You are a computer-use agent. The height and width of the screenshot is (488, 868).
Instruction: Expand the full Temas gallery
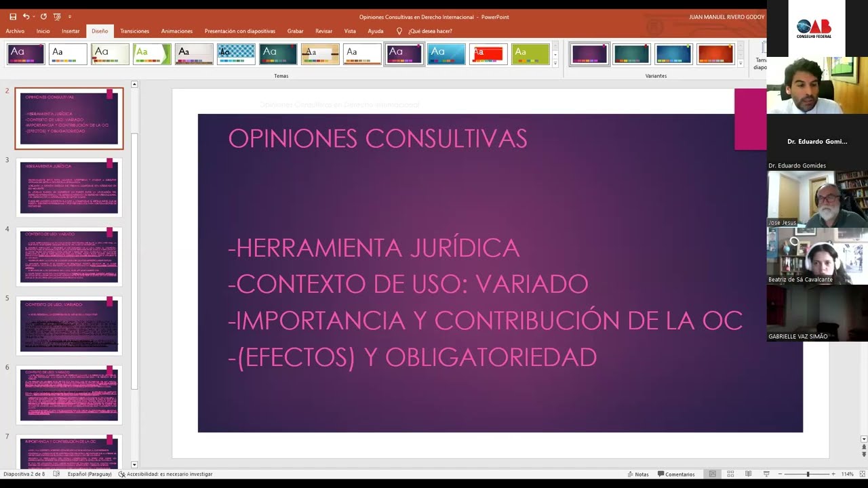pos(555,63)
